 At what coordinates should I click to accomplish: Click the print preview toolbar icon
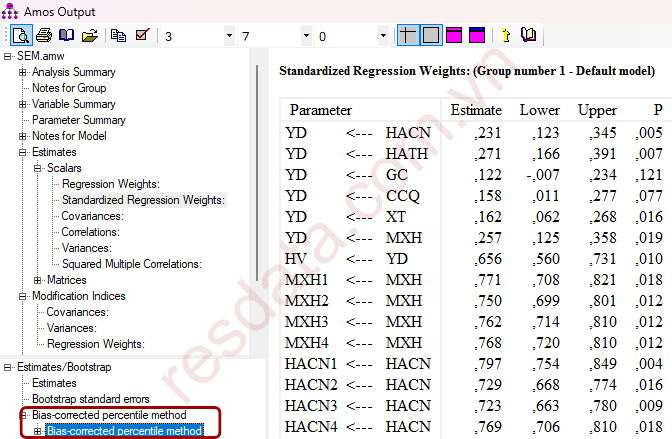[21, 36]
